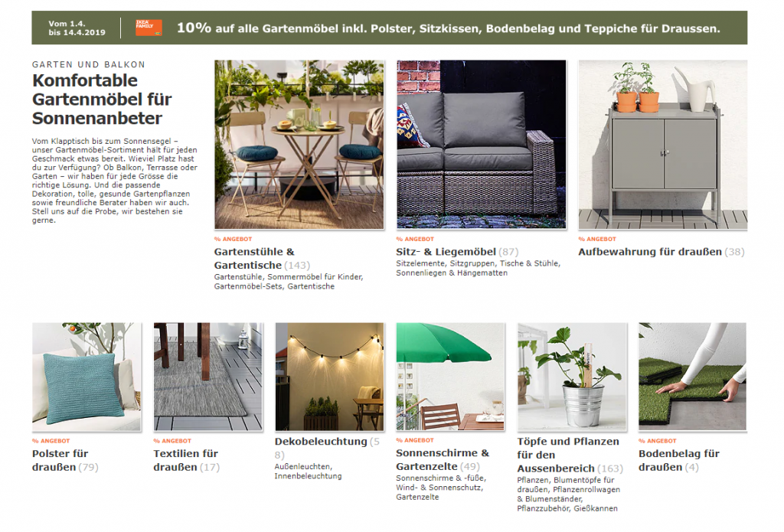Viewport: 784px width, 532px height.
Task: Open the green parasol photo
Action: click(x=450, y=377)
